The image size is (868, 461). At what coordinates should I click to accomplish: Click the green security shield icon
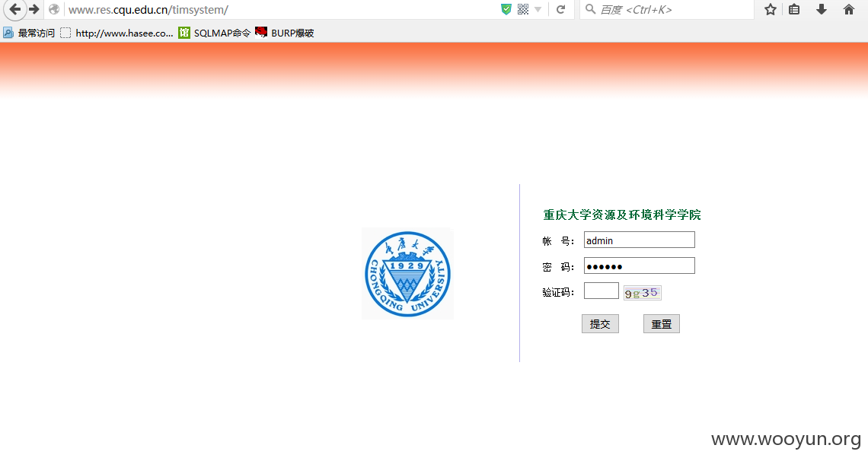point(506,9)
